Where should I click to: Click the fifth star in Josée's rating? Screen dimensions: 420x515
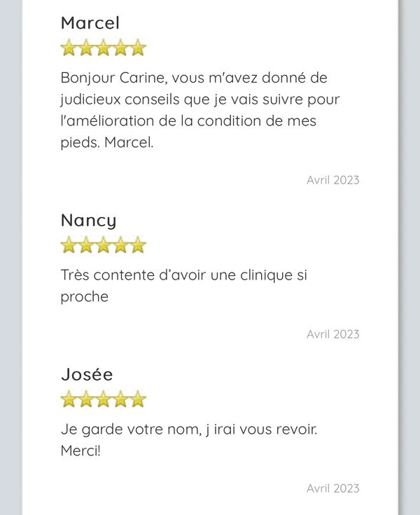pos(138,399)
